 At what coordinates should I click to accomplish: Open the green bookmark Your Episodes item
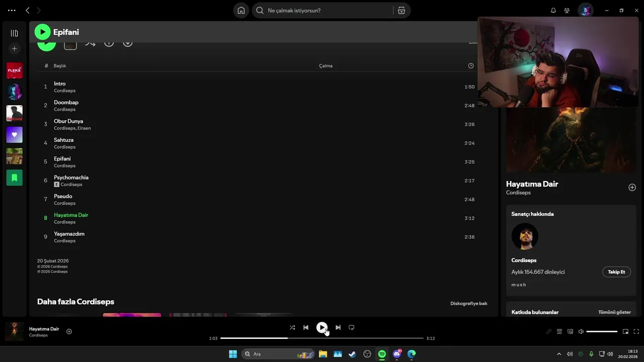pos(14,177)
